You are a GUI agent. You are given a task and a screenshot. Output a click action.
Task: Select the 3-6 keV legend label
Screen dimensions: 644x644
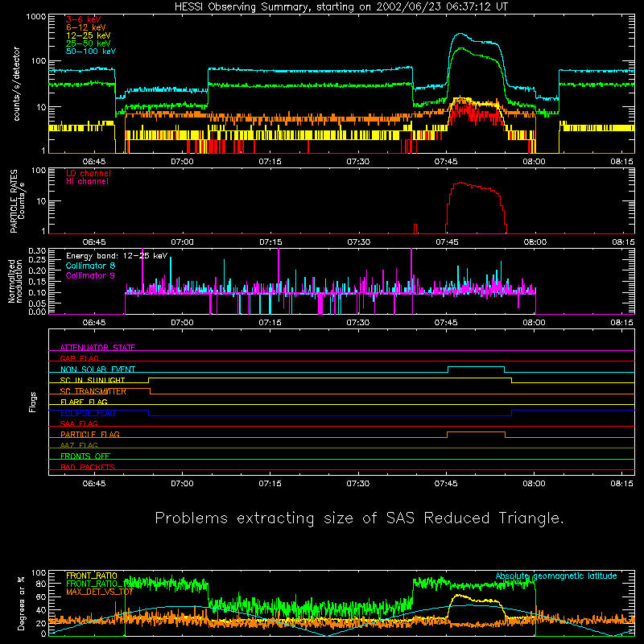tap(83, 19)
